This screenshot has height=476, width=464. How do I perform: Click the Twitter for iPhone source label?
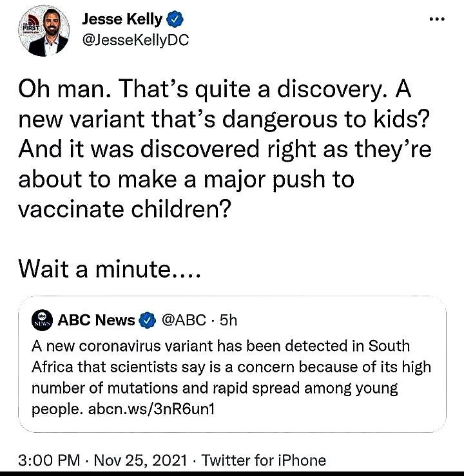tap(264, 460)
